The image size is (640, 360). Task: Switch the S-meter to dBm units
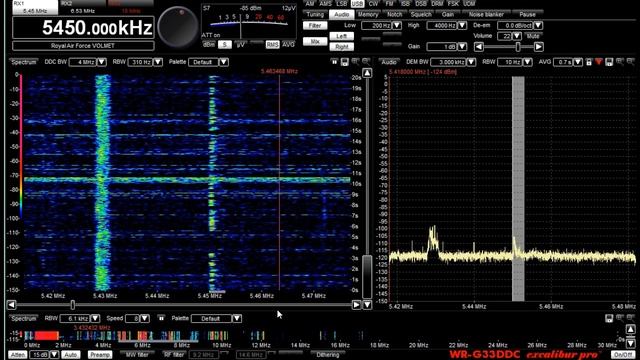209,44
